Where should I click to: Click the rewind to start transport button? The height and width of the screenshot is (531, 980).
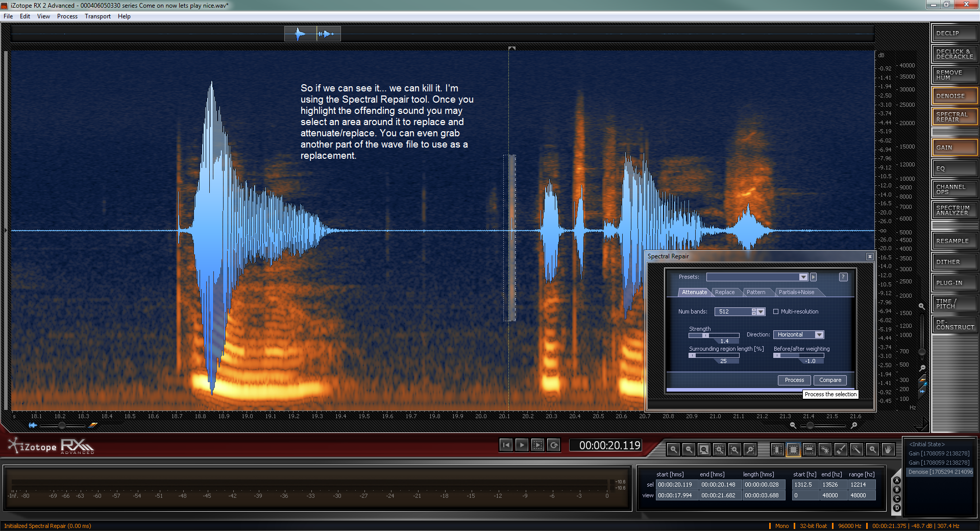pos(506,445)
